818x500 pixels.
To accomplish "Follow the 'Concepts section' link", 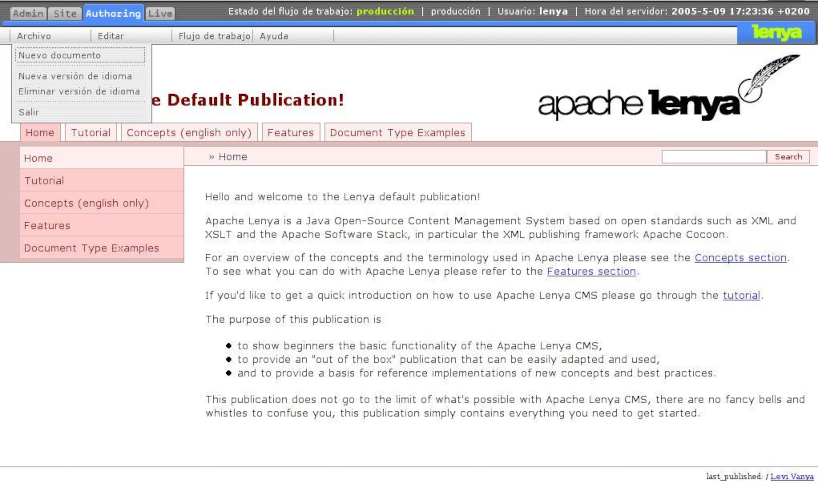I will point(740,257).
